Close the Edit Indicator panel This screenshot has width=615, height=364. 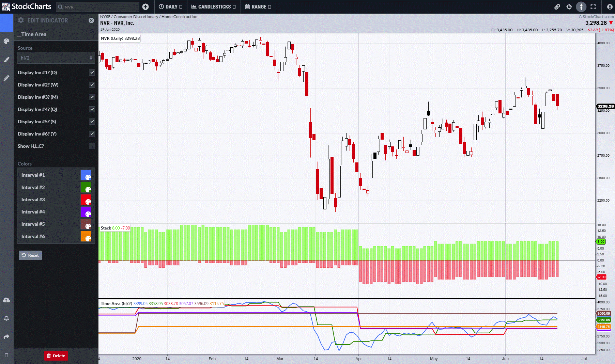[x=91, y=20]
